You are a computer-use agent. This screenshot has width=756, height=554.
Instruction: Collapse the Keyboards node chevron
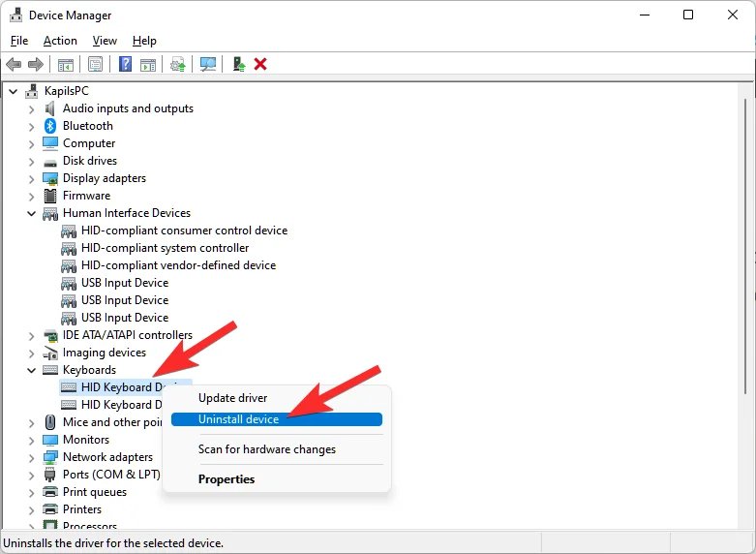[31, 370]
